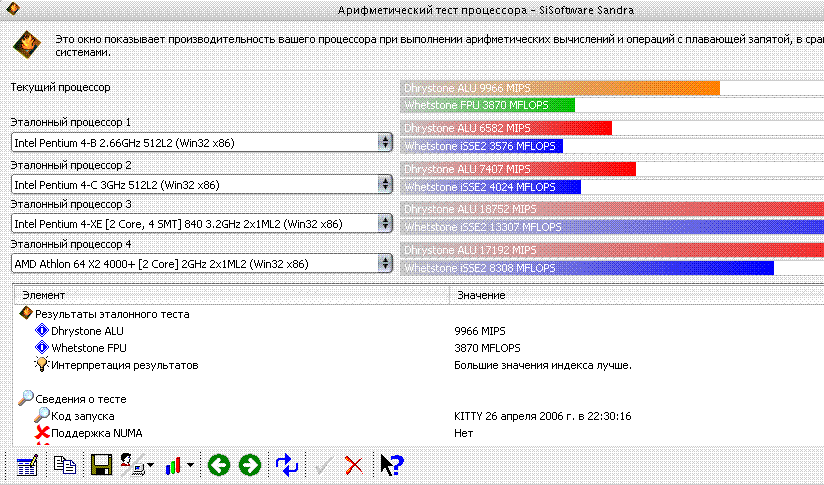Open reference processor 1 combo box

[201, 142]
